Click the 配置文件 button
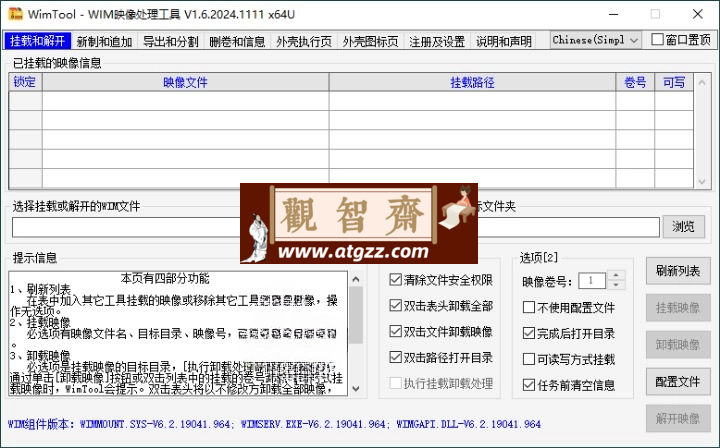This screenshot has width=720, height=448. (678, 381)
